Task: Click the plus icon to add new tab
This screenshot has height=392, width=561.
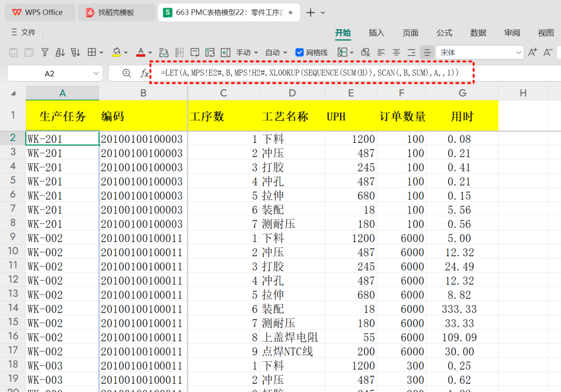Action: click(x=311, y=13)
